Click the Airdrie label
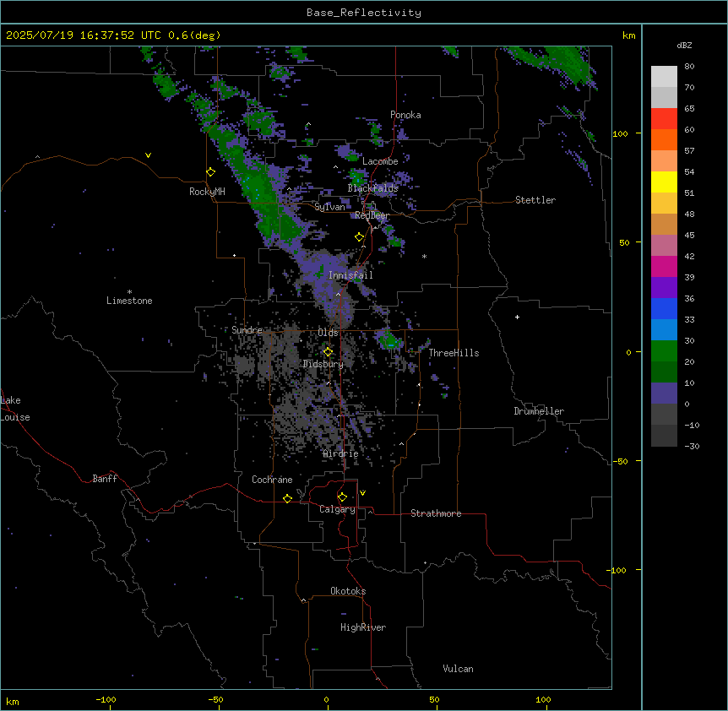The height and width of the screenshot is (711, 728). 340,454
